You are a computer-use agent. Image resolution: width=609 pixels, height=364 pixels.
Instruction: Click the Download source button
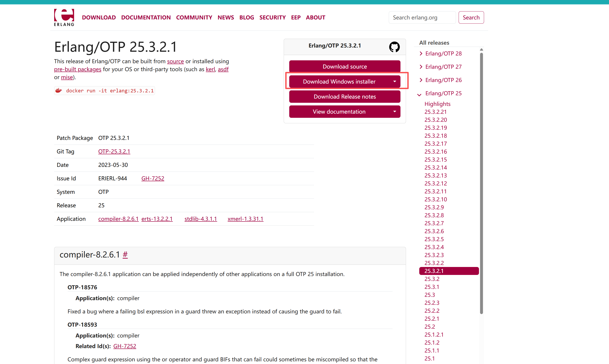[x=345, y=67]
